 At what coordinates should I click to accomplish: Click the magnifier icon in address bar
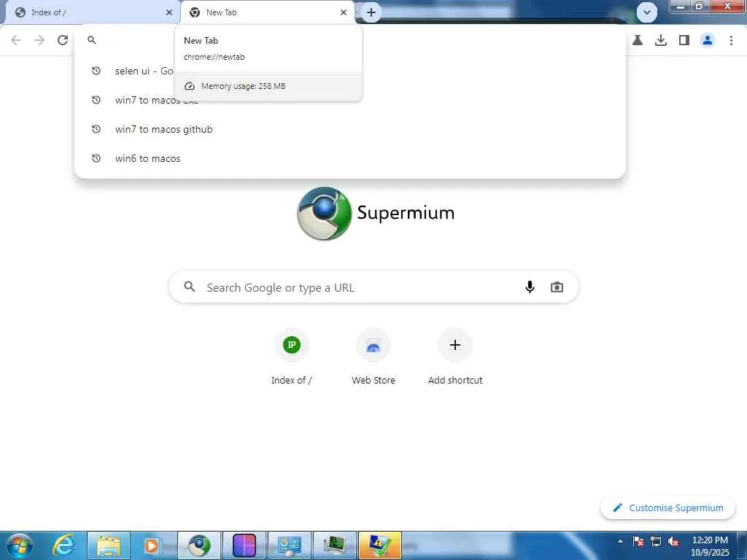(92, 40)
